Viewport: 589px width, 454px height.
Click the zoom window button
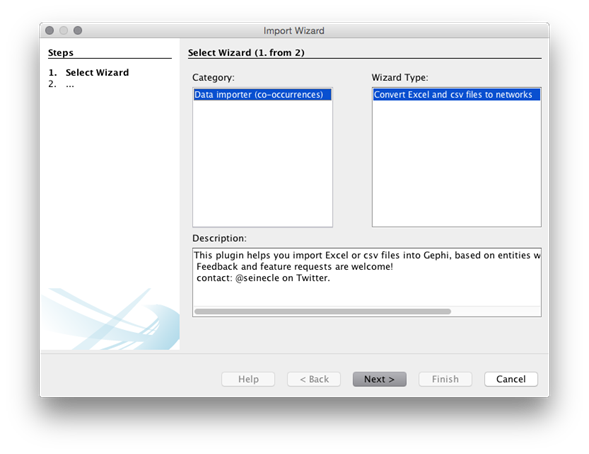(x=78, y=30)
